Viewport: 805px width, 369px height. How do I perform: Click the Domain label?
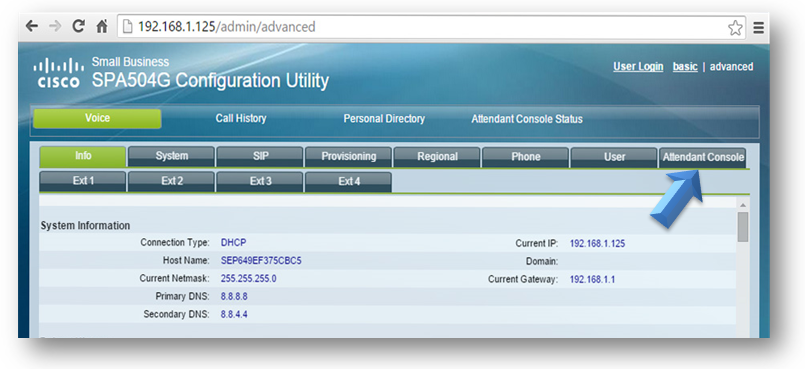click(x=542, y=262)
